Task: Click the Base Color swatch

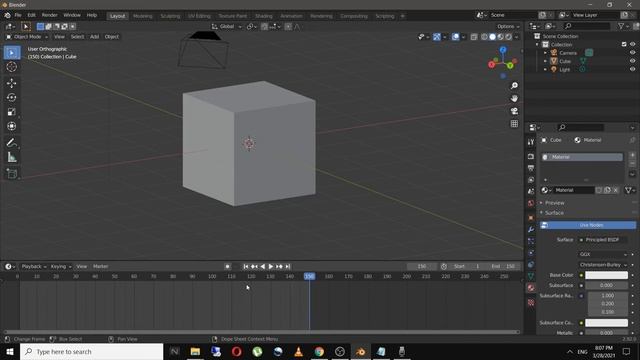Action: pyautogui.click(x=607, y=275)
